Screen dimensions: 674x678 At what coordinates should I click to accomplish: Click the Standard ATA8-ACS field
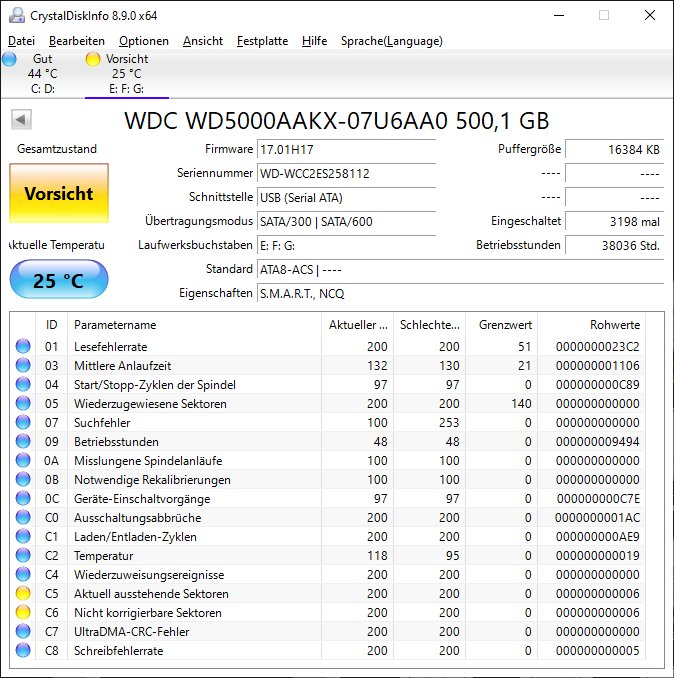click(460, 270)
